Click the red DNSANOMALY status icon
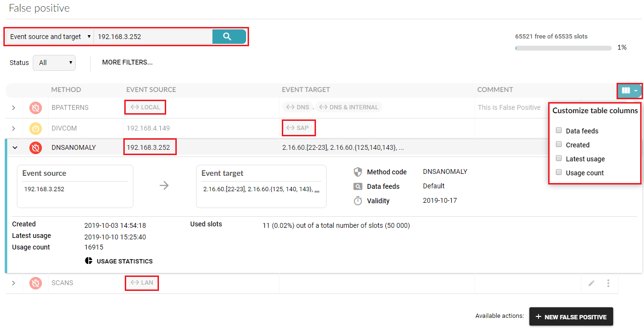 pos(36,148)
